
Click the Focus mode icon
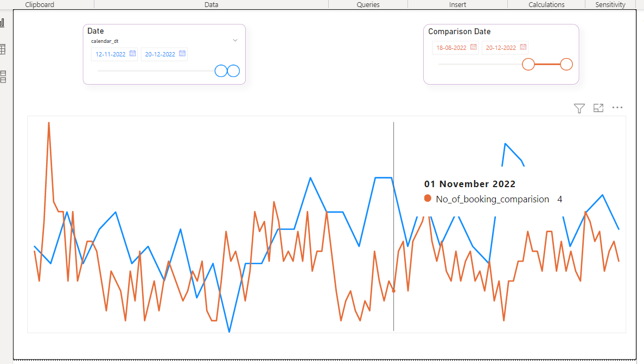tap(598, 107)
